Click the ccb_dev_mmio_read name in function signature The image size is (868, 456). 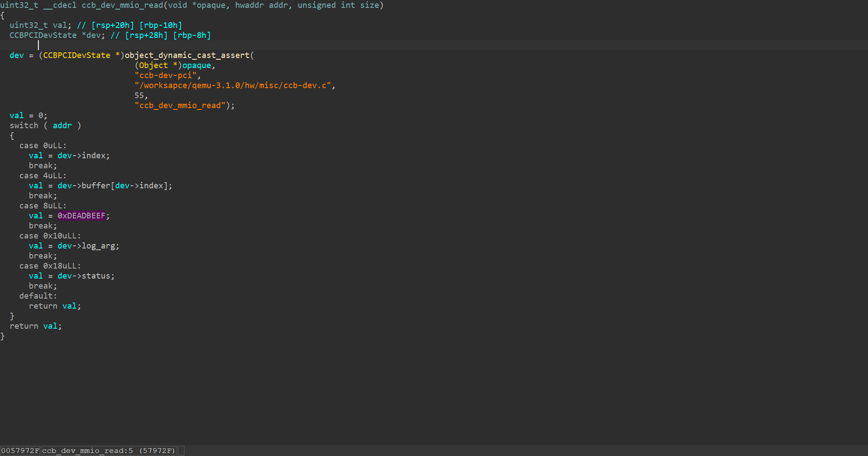point(122,5)
